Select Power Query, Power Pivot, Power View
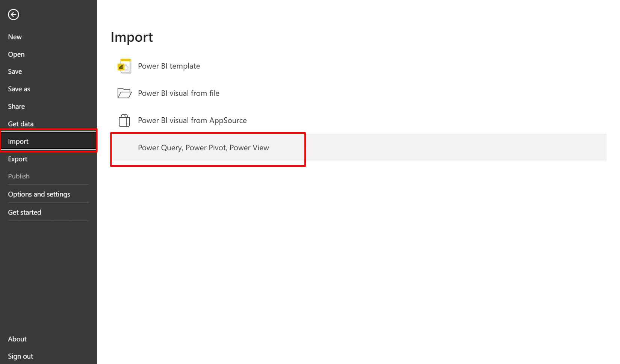This screenshot has height=364, width=620. [359, 148]
